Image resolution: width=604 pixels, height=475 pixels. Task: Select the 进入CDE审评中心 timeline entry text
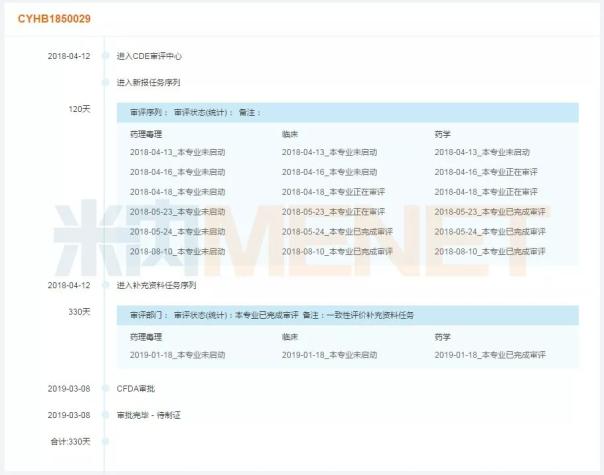[x=149, y=56]
